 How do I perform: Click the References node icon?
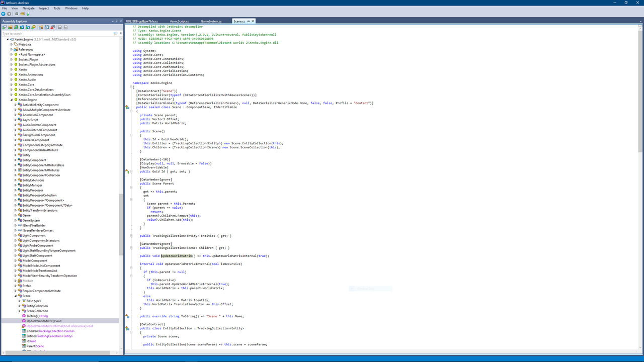[16, 49]
